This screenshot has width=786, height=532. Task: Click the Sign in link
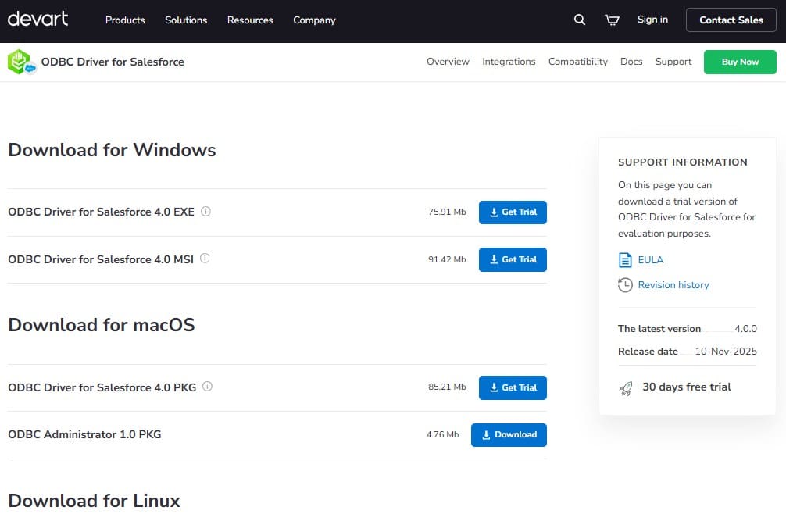pyautogui.click(x=652, y=20)
